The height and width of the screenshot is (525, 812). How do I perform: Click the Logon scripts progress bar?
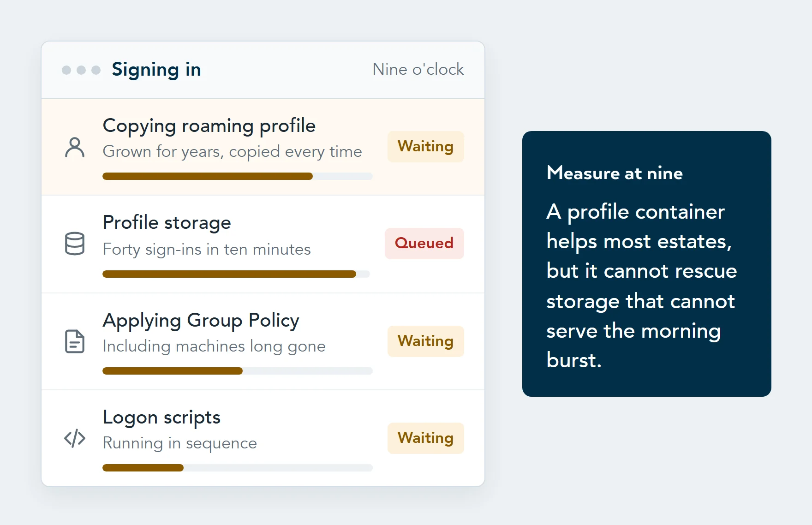[x=237, y=468]
